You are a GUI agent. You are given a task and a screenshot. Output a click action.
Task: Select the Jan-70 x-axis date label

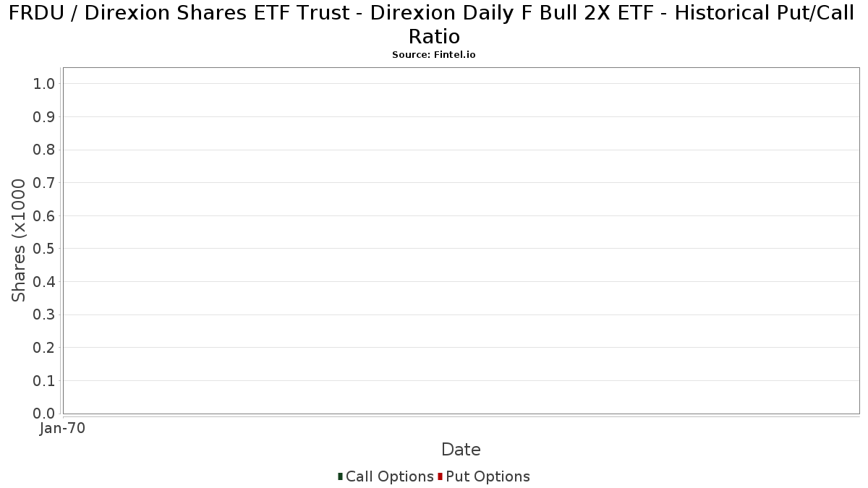[63, 429]
